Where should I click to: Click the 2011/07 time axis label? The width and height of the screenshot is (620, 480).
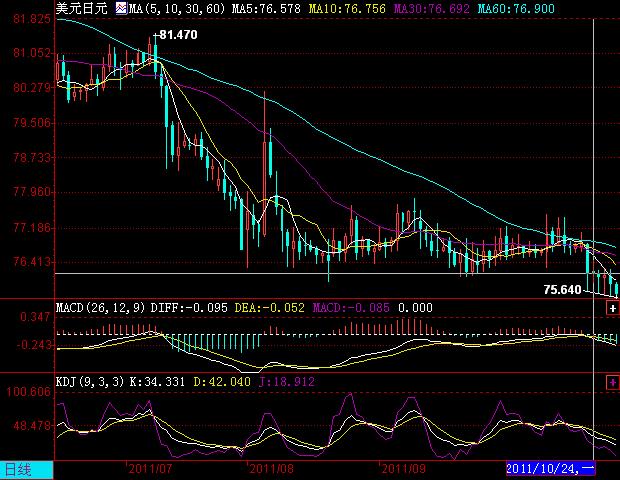tap(150, 469)
